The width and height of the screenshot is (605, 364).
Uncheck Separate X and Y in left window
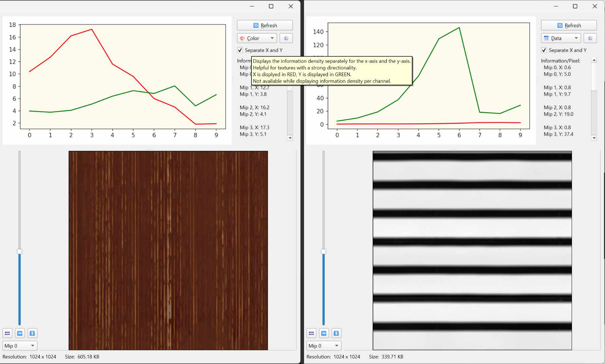click(x=240, y=50)
